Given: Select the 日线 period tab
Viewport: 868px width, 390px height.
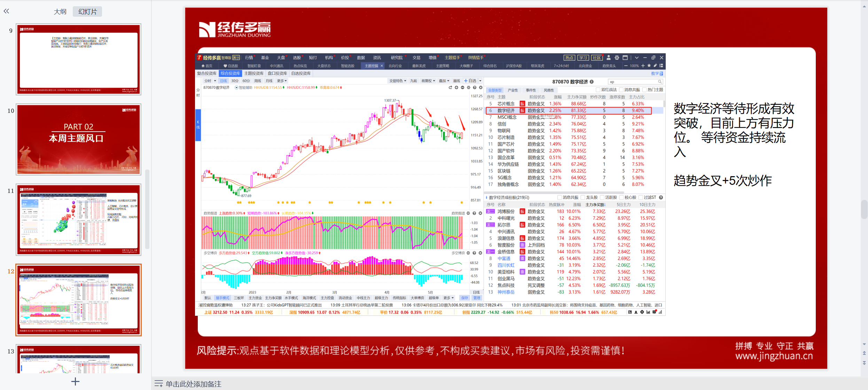Looking at the screenshot, I should pyautogui.click(x=224, y=81).
